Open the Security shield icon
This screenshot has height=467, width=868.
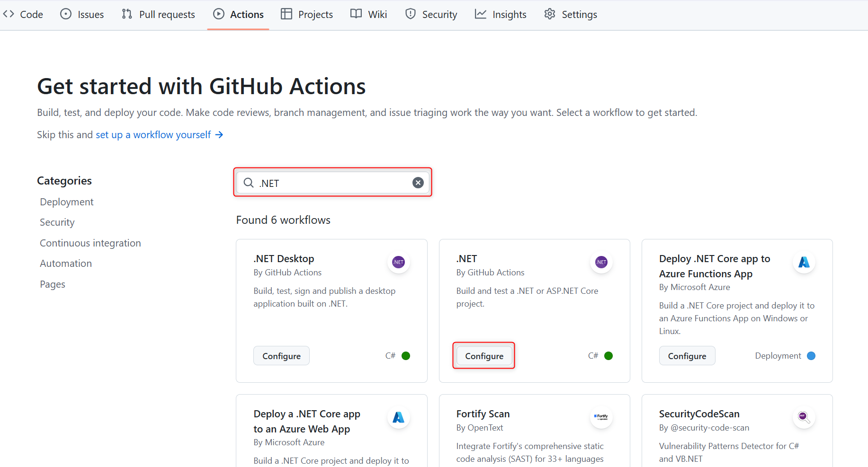coord(410,14)
